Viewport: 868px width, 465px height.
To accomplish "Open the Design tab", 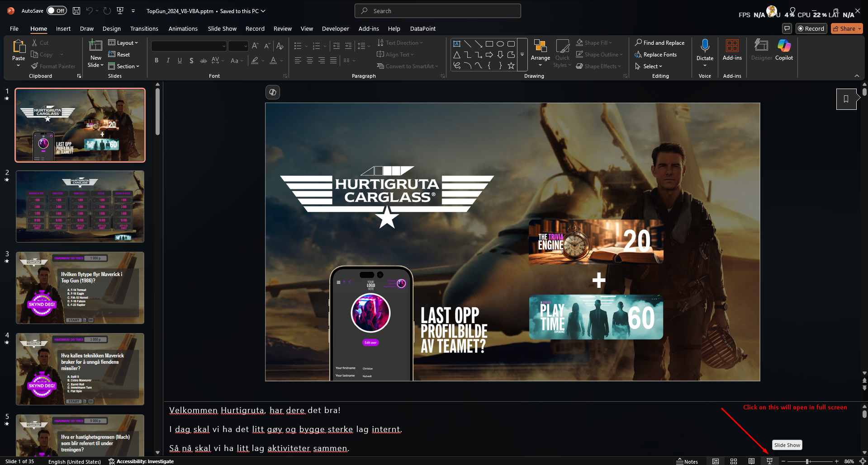I will click(111, 28).
